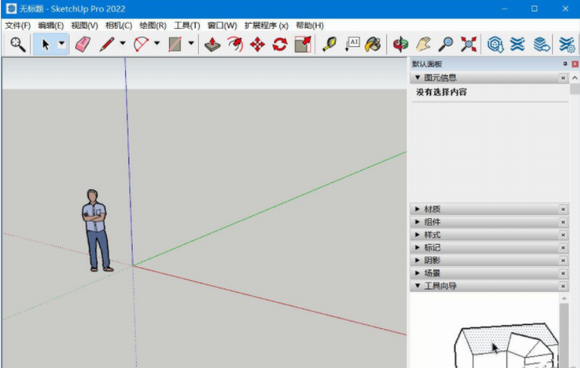The image size is (580, 368).
Task: Close the 样式 panel
Action: point(563,235)
